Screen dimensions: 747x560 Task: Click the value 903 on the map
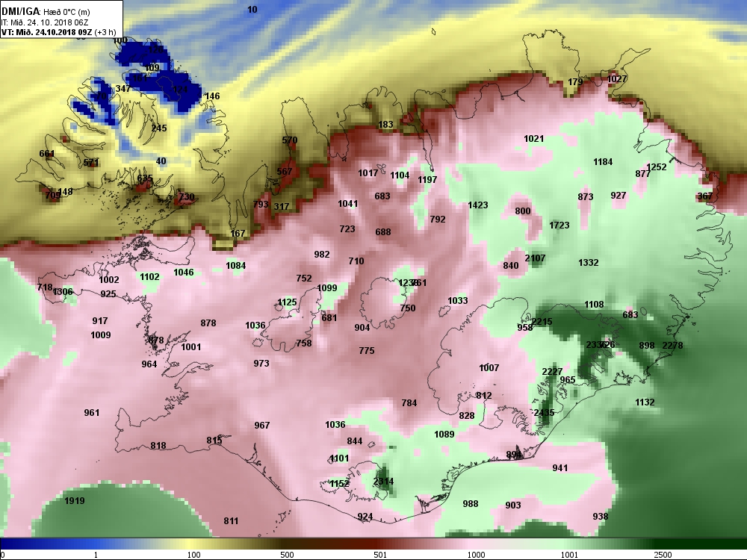point(513,505)
